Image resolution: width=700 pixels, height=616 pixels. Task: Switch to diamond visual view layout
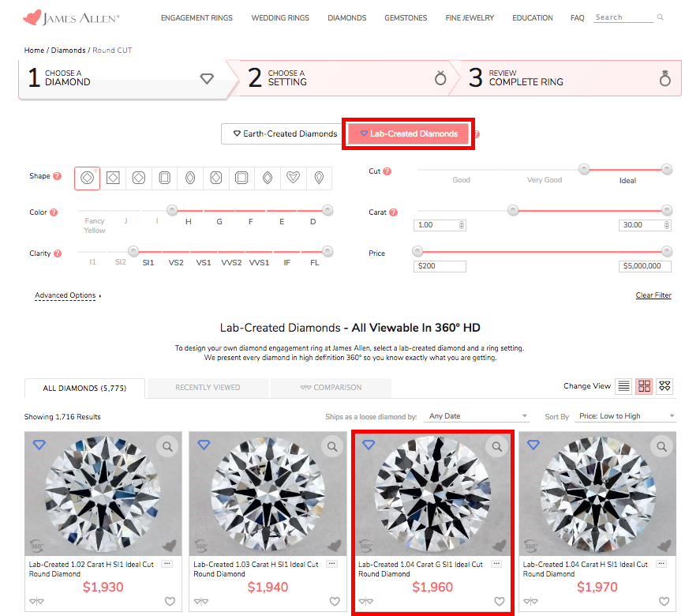664,386
